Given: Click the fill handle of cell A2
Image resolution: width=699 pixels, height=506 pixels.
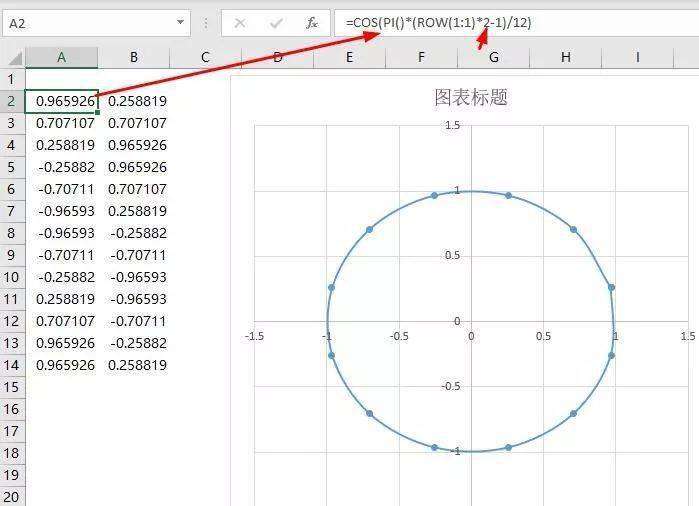Looking at the screenshot, I should tap(98, 112).
